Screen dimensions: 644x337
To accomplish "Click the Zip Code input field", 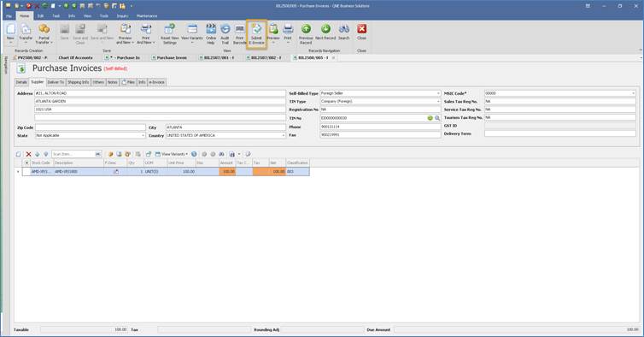I will point(91,127).
